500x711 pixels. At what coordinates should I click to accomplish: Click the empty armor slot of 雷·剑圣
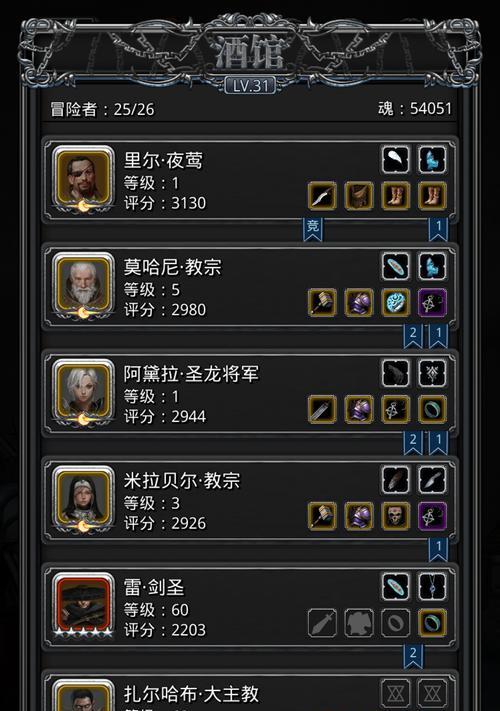click(359, 623)
